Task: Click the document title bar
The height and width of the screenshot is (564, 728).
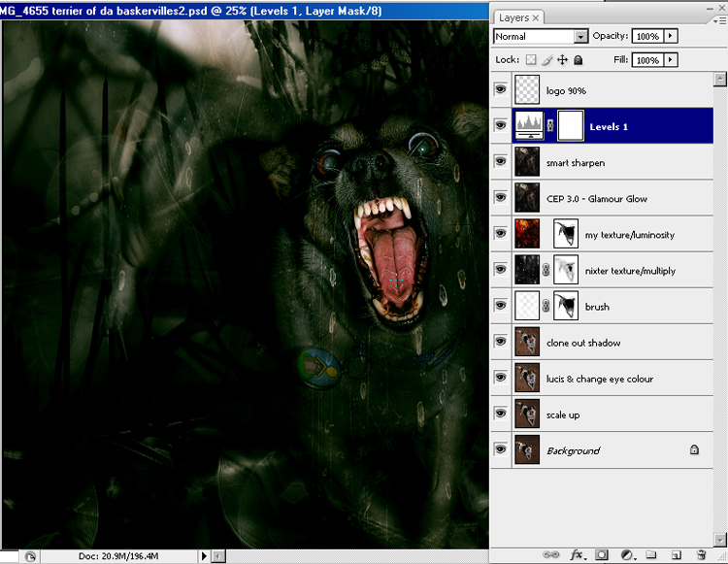Action: (245, 11)
